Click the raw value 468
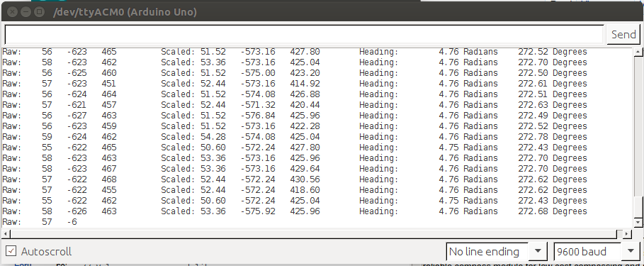The width and height of the screenshot is (644, 266). tap(109, 179)
